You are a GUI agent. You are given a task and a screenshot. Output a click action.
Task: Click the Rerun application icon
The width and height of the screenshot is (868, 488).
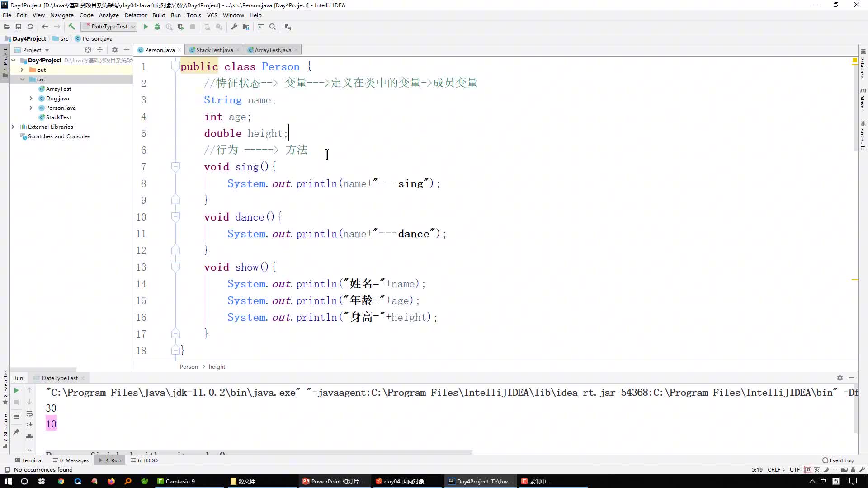point(17,390)
